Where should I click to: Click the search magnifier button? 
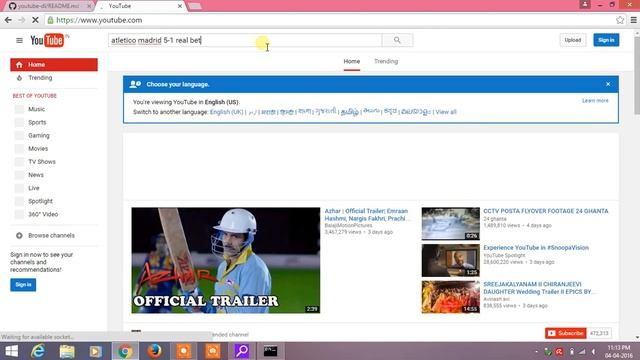(397, 40)
